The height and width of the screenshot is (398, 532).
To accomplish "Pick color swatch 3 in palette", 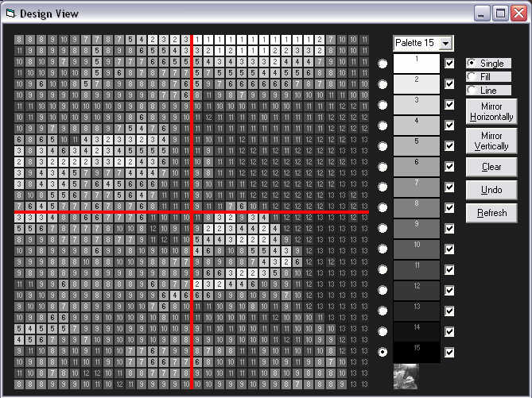I will point(417,105).
